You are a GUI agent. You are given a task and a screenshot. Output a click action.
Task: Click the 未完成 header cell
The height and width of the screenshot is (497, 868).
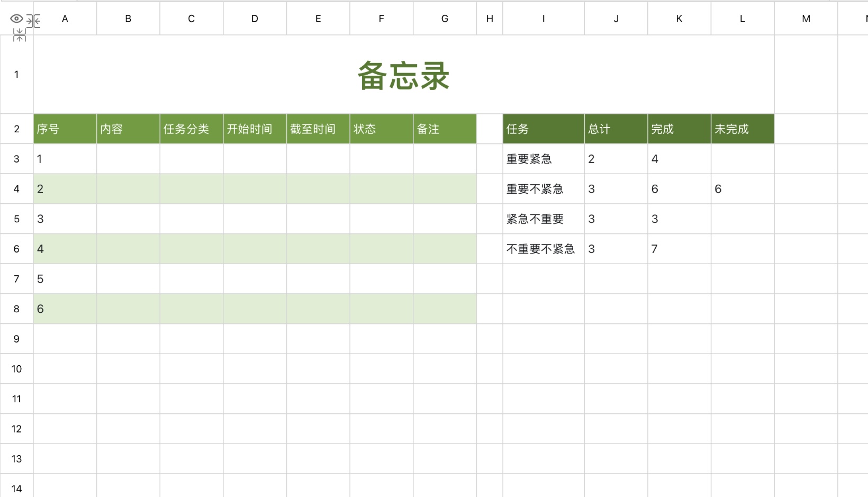(x=743, y=129)
